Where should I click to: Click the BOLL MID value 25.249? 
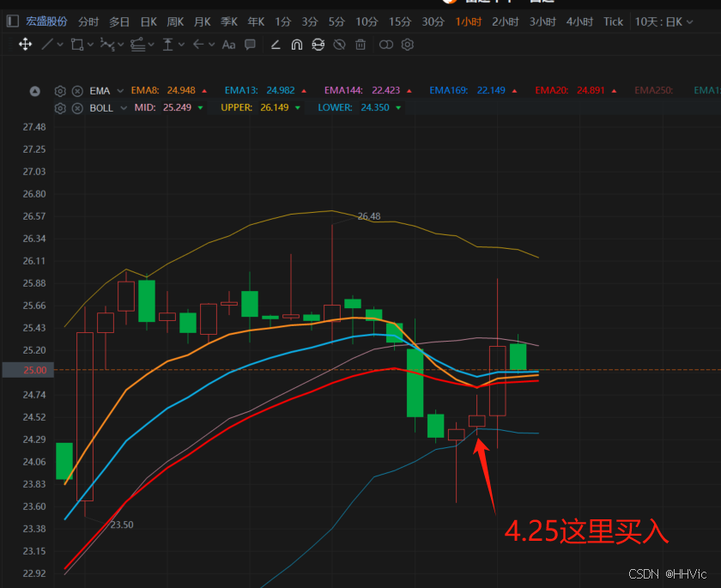(x=178, y=107)
